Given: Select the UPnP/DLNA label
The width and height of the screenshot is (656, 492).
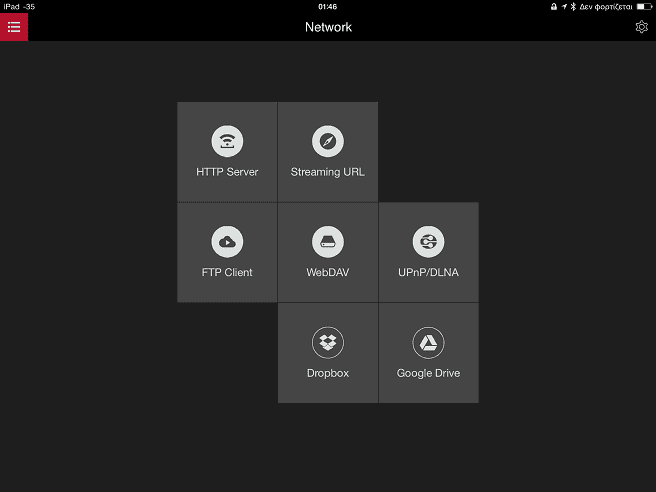Looking at the screenshot, I should [x=428, y=272].
